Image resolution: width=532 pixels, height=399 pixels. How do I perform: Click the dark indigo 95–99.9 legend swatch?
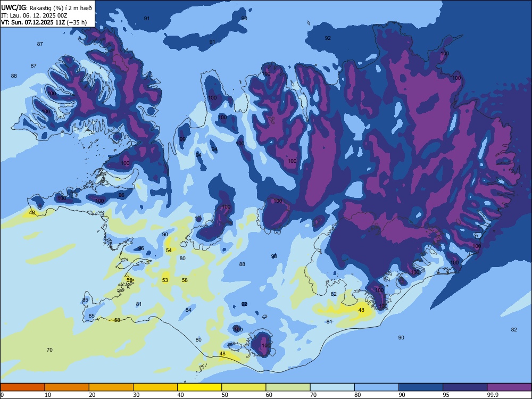tap(465, 387)
